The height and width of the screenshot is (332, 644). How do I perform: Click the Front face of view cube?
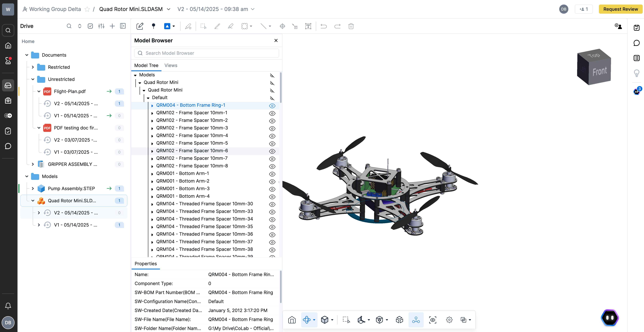tap(600, 72)
